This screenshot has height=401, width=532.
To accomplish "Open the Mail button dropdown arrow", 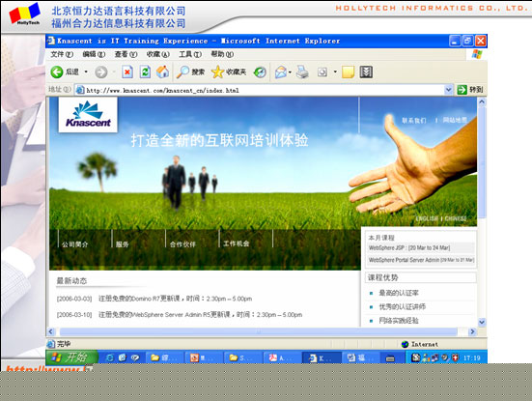I will tap(290, 72).
